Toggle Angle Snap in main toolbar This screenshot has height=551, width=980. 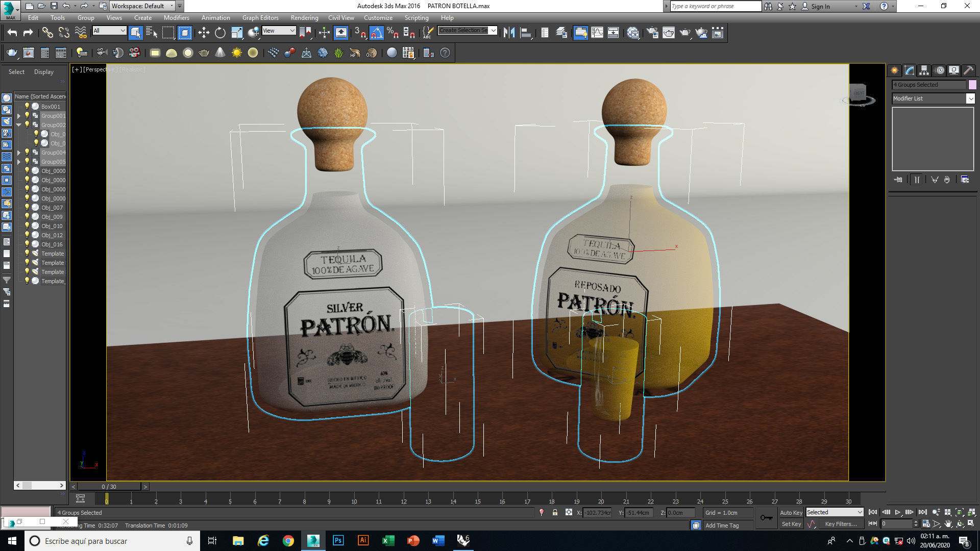click(x=376, y=33)
